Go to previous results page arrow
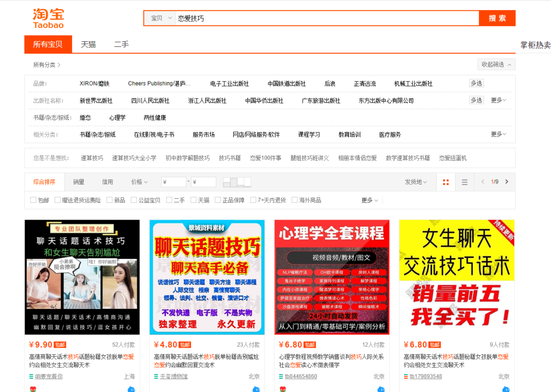The width and height of the screenshot is (551, 392). pyautogui.click(x=483, y=182)
